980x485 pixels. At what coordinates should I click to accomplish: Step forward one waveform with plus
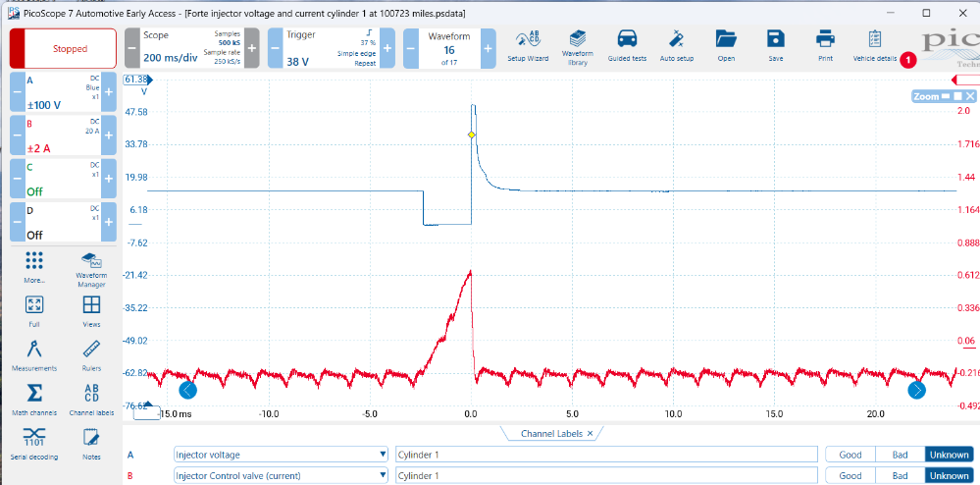[489, 48]
